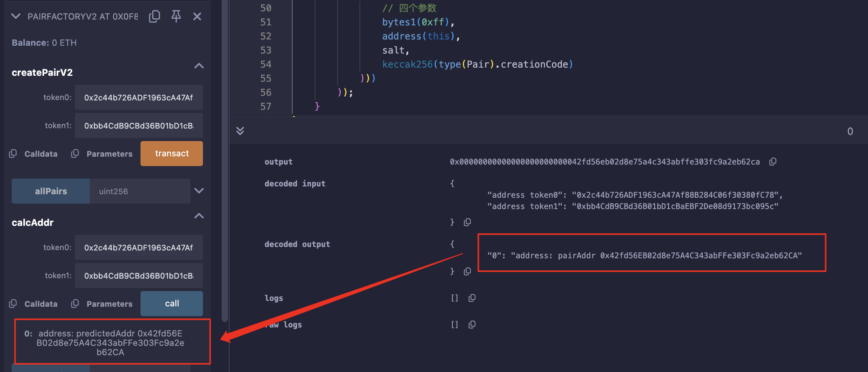
Task: Edit calcAddr token1 address field
Action: 139,275
